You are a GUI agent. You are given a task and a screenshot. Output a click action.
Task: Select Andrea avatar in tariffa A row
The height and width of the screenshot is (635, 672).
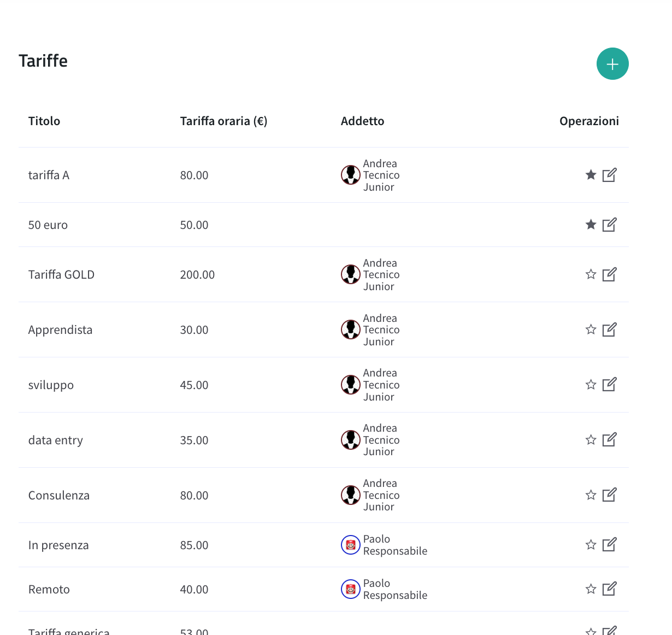pos(351,175)
